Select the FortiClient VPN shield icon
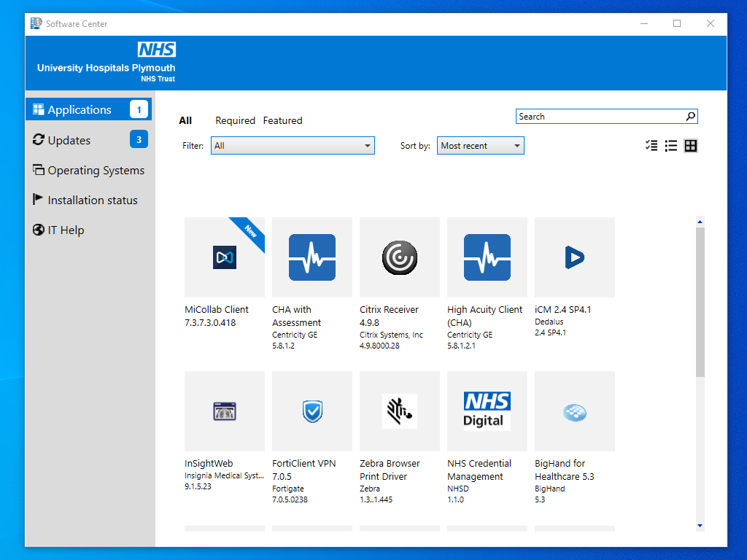Screen dimensions: 747x560 coord(312,411)
